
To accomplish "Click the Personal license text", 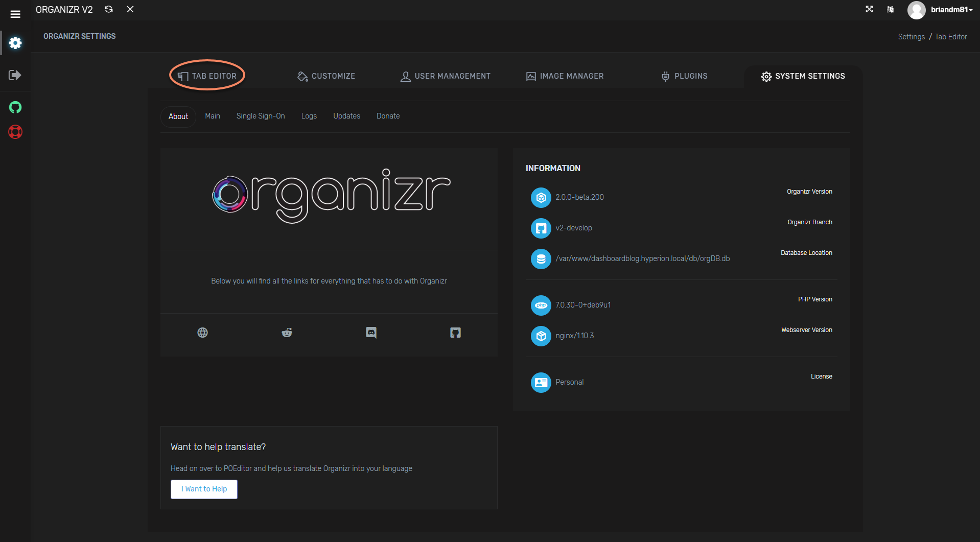I will (x=569, y=382).
